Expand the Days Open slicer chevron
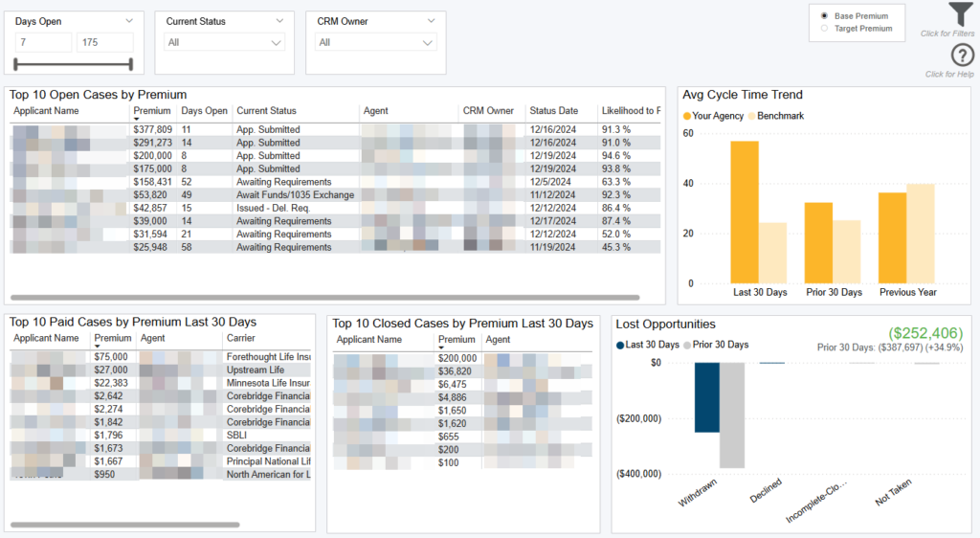This screenshot has height=538, width=980. click(x=129, y=20)
